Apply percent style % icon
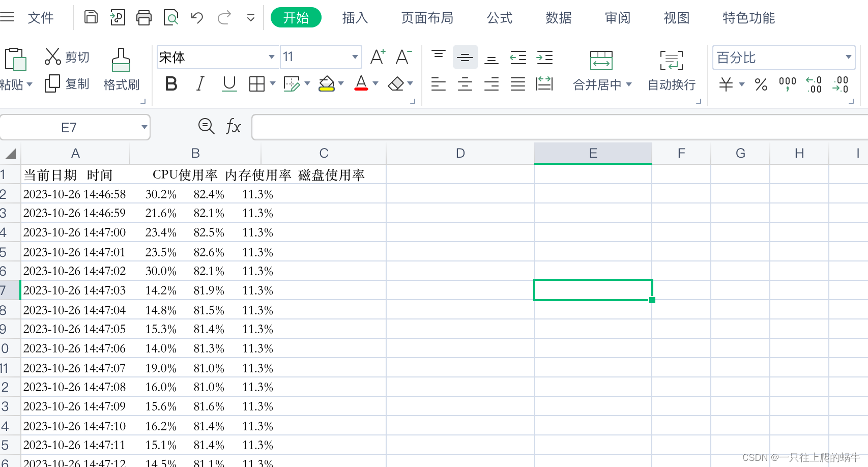Image resolution: width=868 pixels, height=467 pixels. pyautogui.click(x=761, y=84)
